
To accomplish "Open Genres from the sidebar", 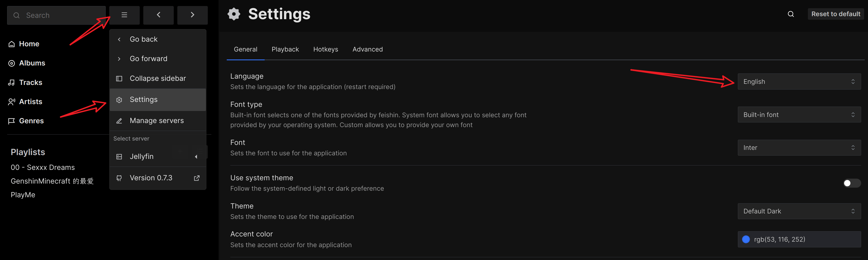I will point(31,121).
